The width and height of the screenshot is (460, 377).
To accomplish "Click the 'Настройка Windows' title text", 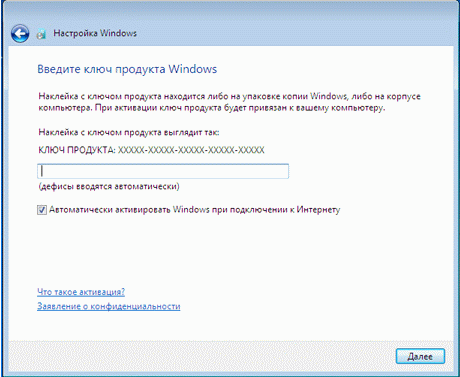I will (x=95, y=33).
